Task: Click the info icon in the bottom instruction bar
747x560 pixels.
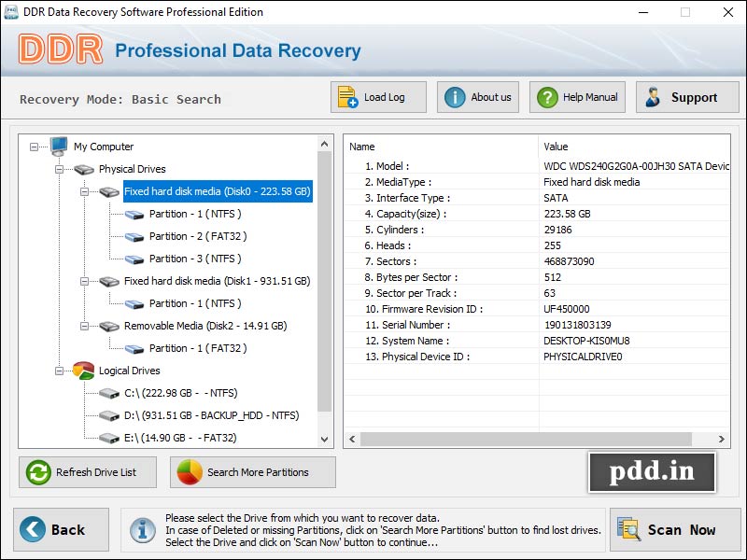Action: coord(141,529)
